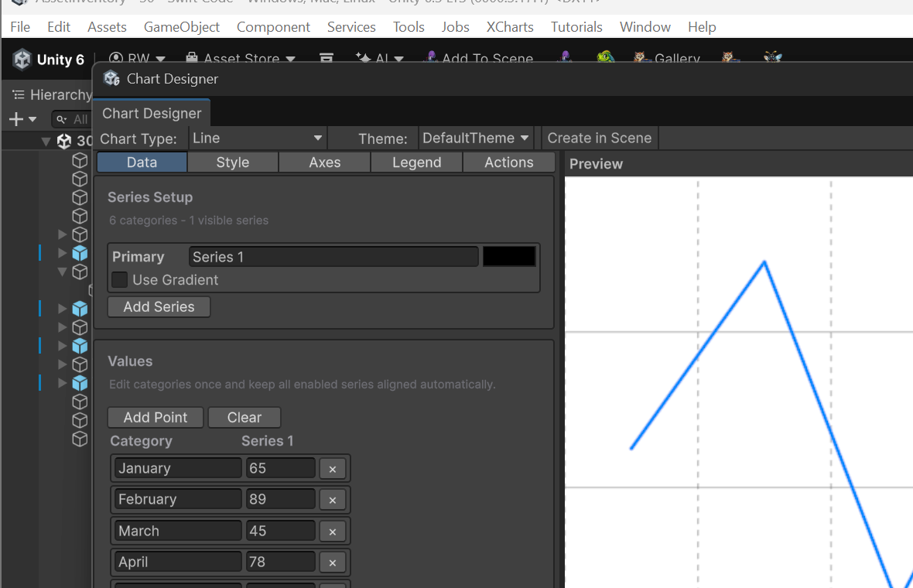Click the Hierarchy search box
Screen dimensions: 913x588
click(x=72, y=119)
